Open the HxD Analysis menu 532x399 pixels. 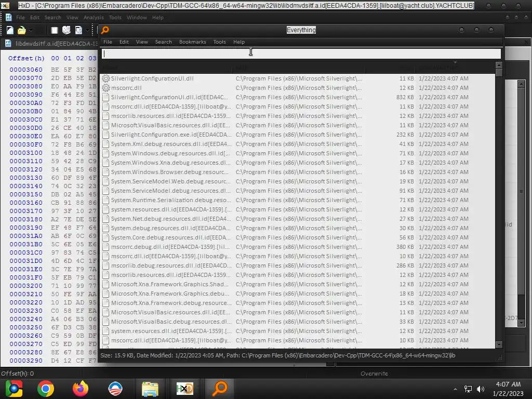pos(94,17)
